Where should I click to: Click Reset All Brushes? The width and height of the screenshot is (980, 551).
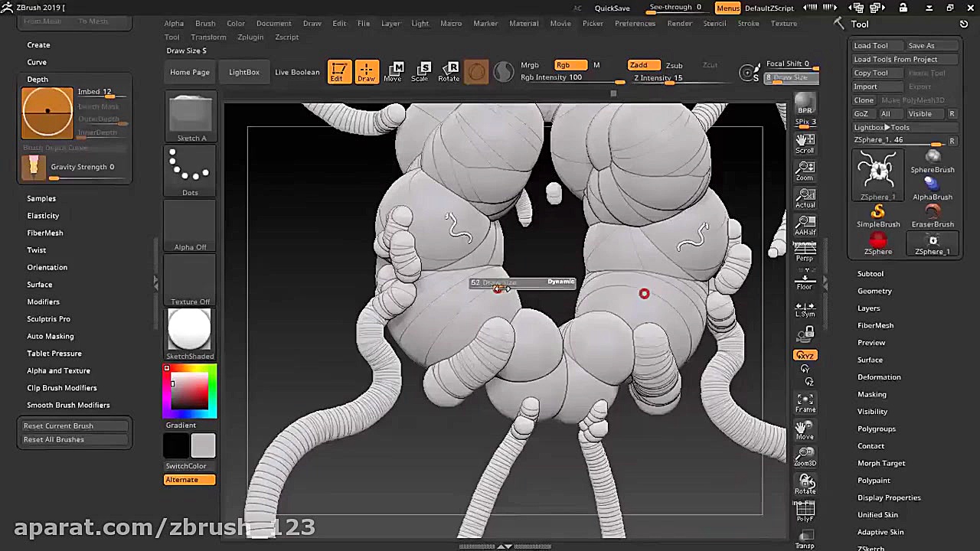click(x=54, y=439)
